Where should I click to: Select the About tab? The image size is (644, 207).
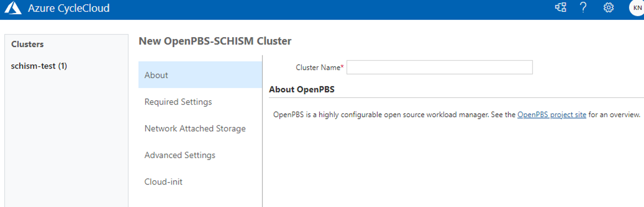[x=200, y=75]
